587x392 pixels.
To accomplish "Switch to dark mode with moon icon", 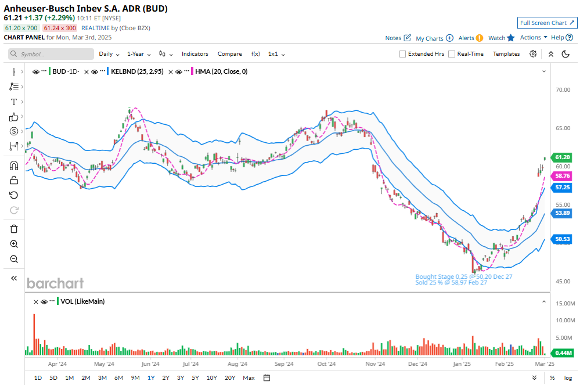I will [x=566, y=54].
